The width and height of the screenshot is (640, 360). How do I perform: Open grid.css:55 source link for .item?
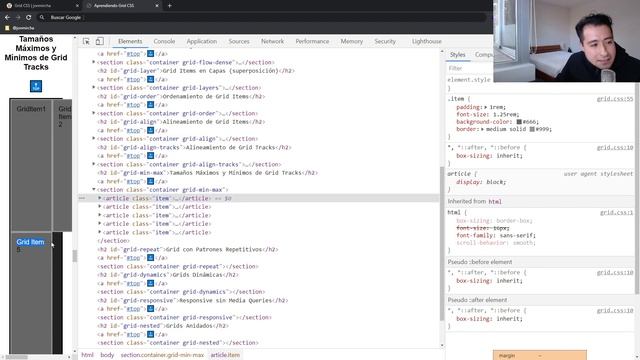(x=615, y=99)
